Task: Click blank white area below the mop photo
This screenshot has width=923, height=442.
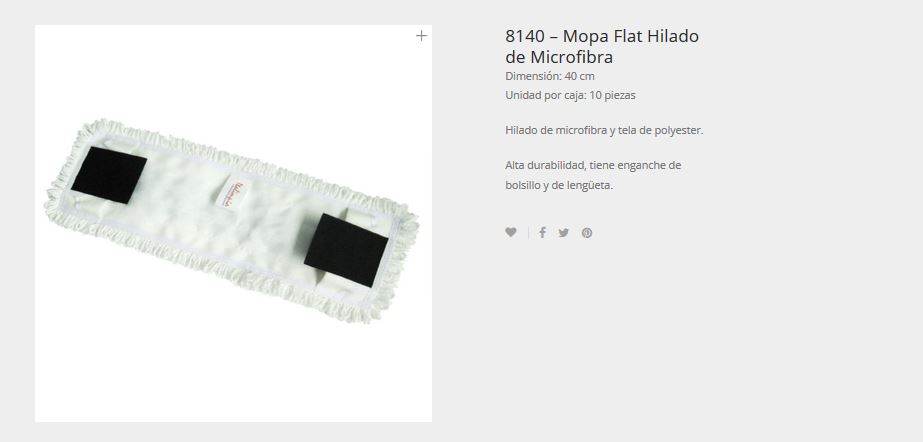Action: (233, 377)
